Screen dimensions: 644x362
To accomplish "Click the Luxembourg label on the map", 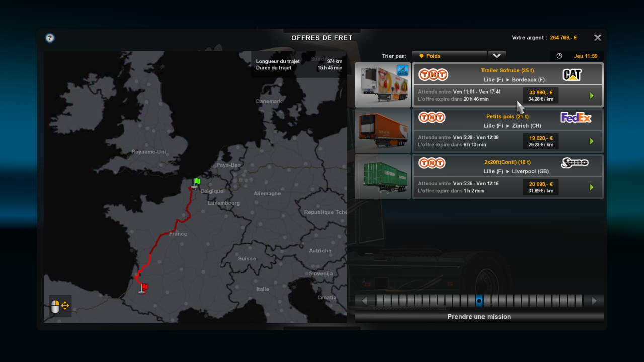I will coord(224,203).
